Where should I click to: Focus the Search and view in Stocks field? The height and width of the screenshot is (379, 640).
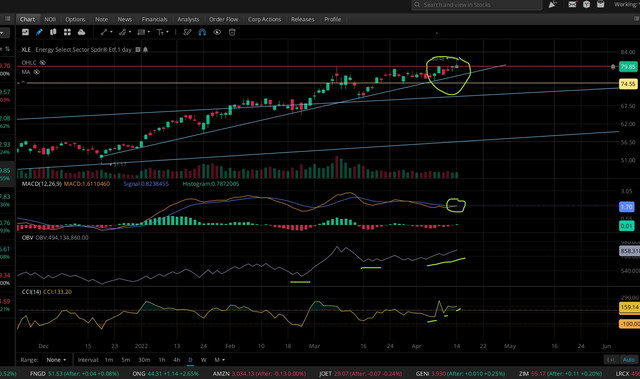coord(477,5)
